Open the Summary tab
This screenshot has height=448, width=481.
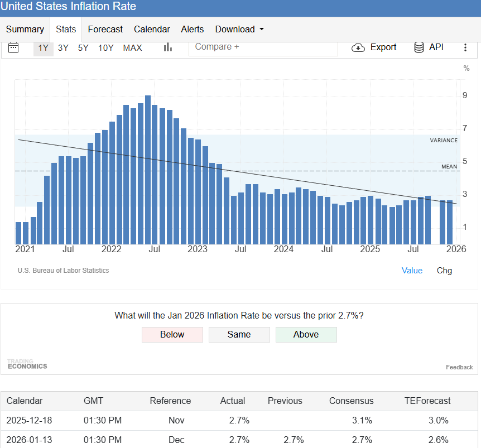pyautogui.click(x=25, y=29)
